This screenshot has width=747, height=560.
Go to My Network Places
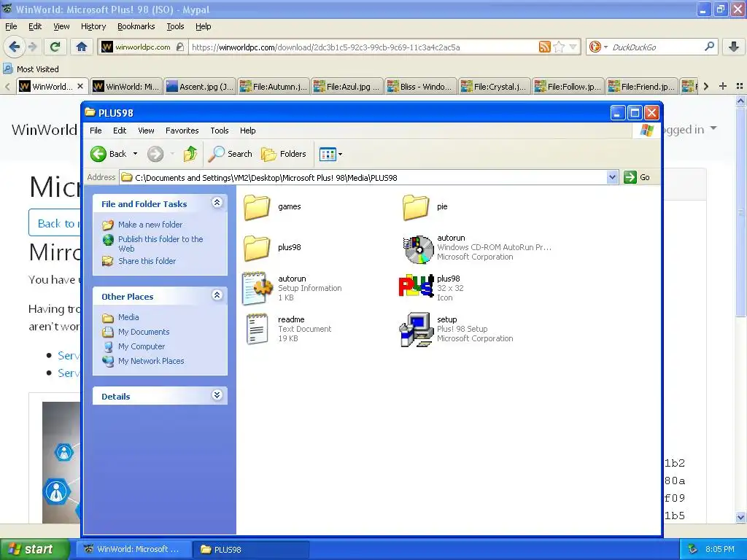coord(151,361)
